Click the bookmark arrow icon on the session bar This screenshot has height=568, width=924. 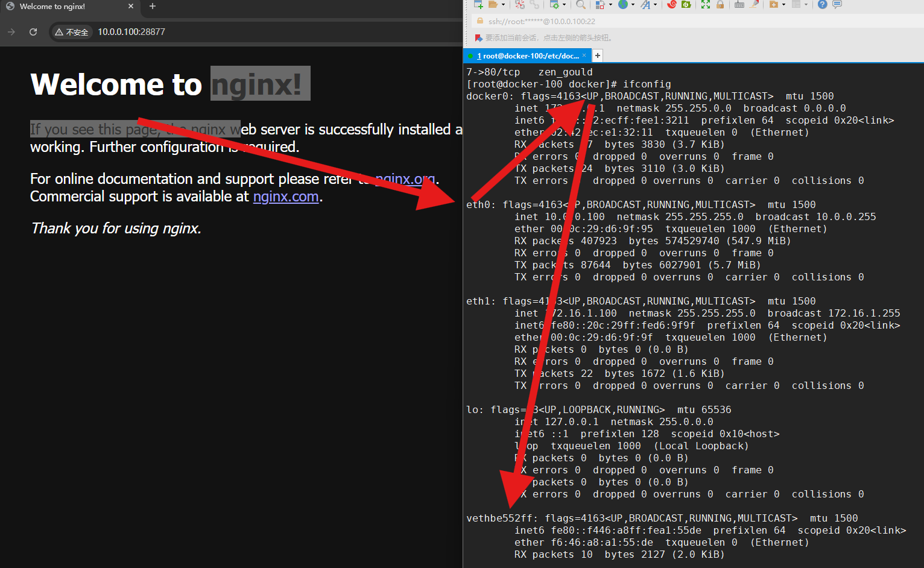pyautogui.click(x=479, y=38)
